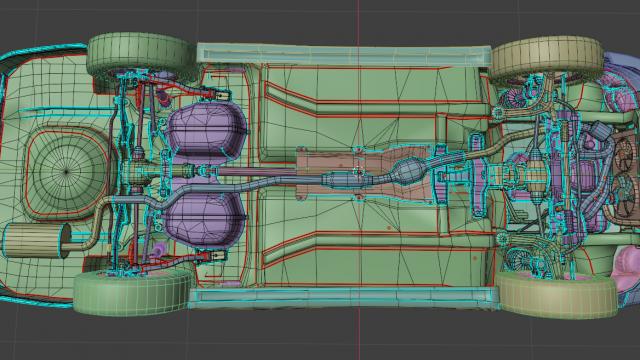Select the lower purple fuel tank
Screen dimensions: 640x360
pos(205,219)
